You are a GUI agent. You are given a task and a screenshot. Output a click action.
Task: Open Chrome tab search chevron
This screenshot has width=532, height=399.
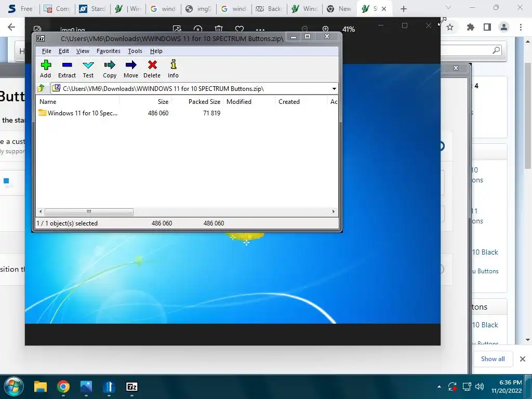448,7
